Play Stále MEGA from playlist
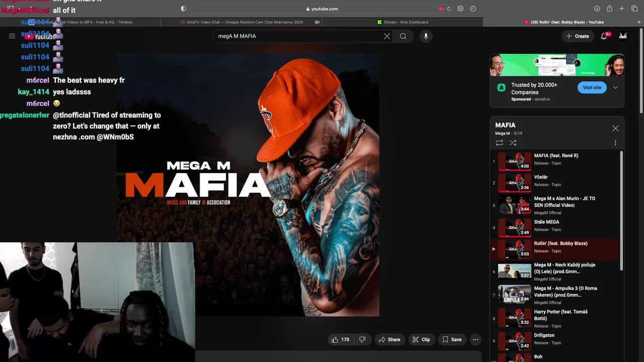Screen dimensions: 644x362 555,228
